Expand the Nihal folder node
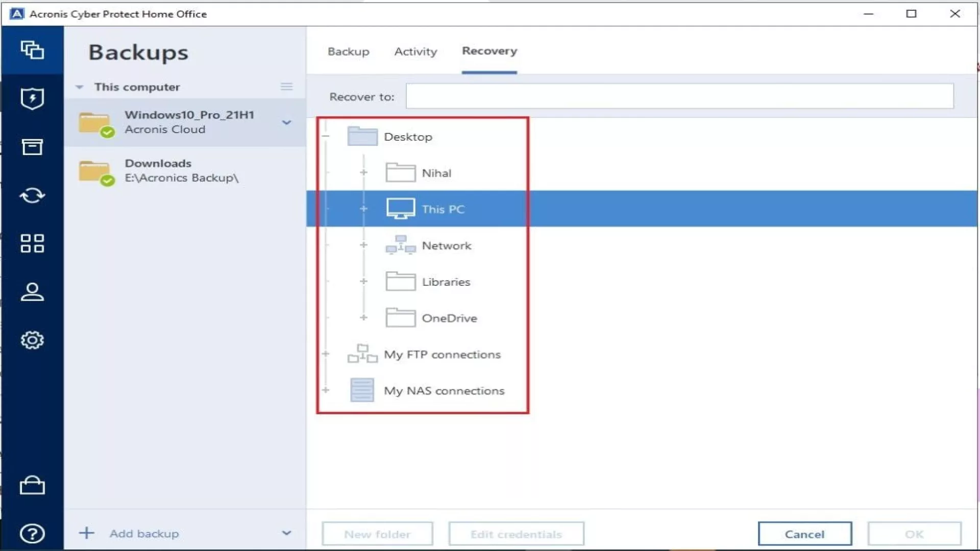 [363, 172]
